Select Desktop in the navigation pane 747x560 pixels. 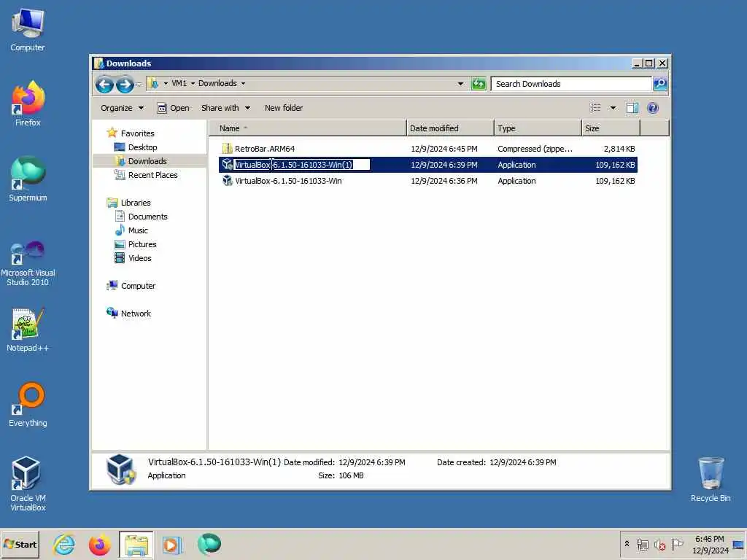tap(142, 147)
